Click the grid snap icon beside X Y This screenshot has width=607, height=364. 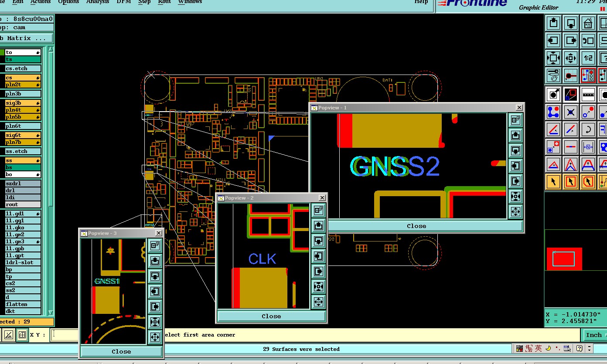[x=22, y=335]
